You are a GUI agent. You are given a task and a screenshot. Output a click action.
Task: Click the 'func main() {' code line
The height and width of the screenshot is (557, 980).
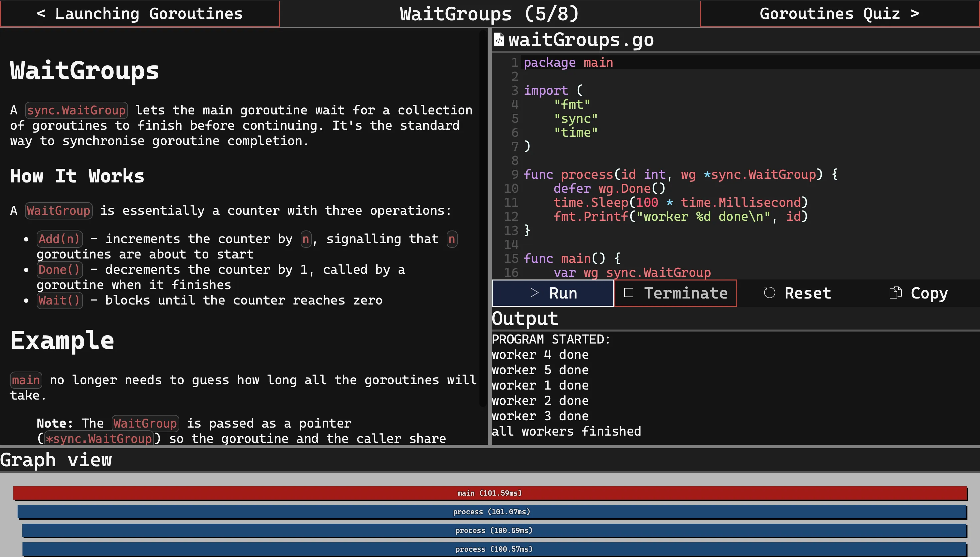pyautogui.click(x=572, y=258)
